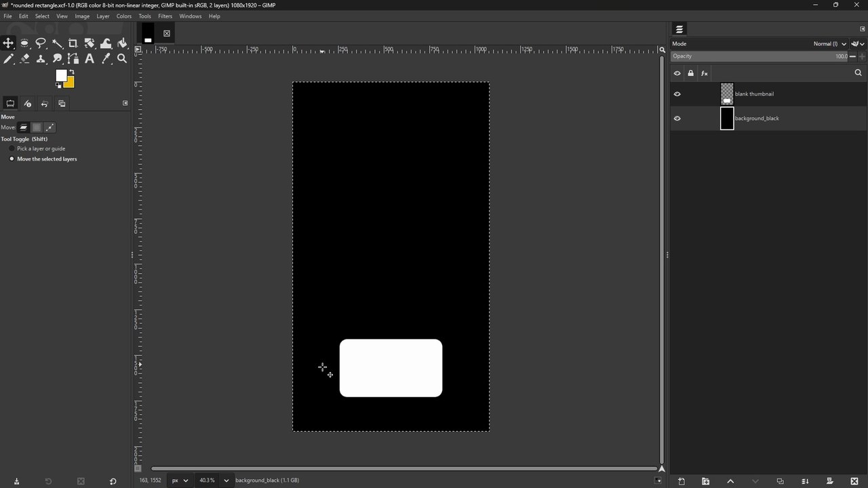868x488 pixels.
Task: Select the Crop tool
Action: pos(73,43)
